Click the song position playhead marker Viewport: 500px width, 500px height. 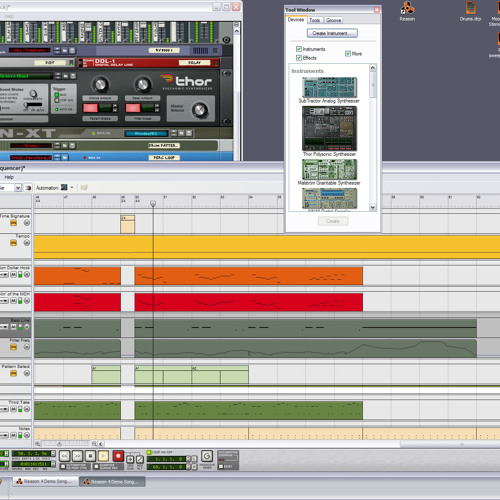(x=153, y=203)
